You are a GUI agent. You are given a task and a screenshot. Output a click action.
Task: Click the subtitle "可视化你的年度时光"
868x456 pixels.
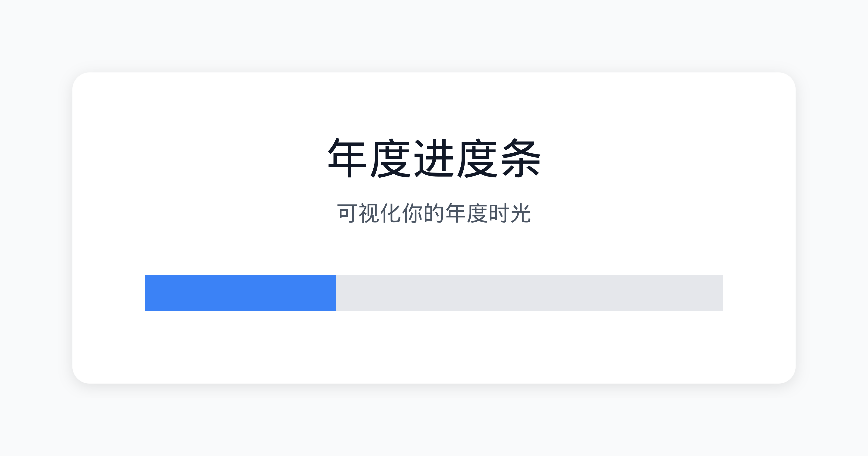coord(434,213)
